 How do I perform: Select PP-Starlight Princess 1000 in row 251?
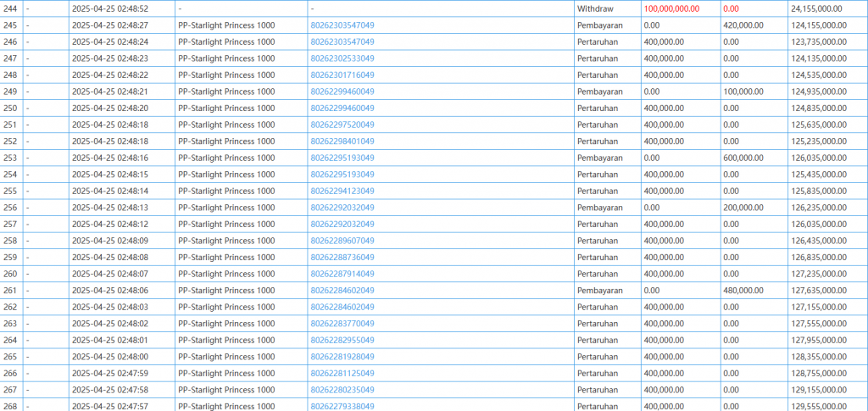tap(226, 125)
